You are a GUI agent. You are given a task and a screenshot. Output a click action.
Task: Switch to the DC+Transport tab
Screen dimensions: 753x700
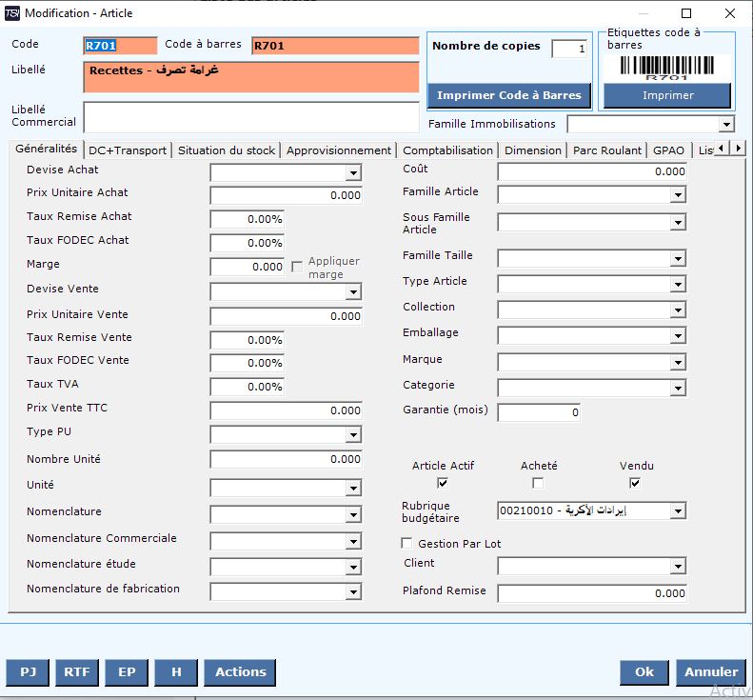(128, 150)
